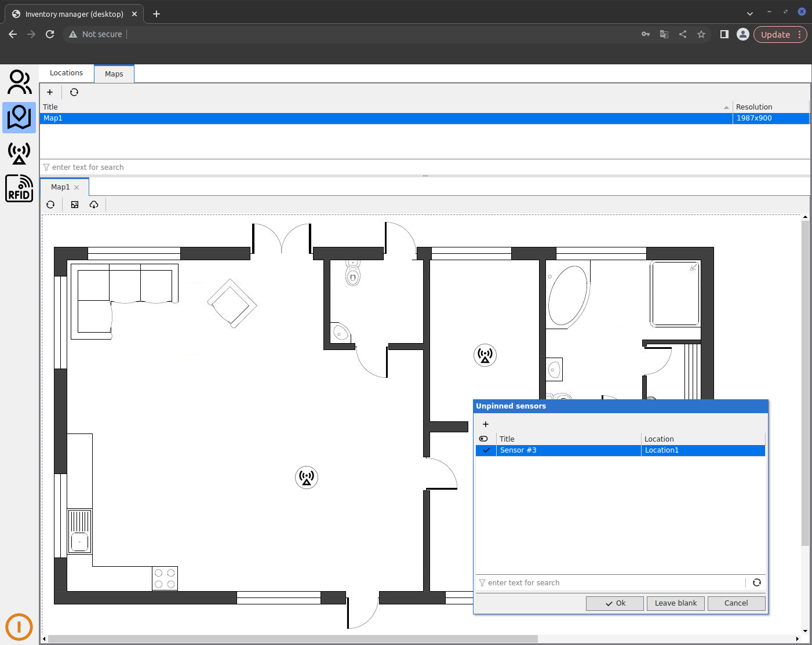Confirm with the Ok button
The height and width of the screenshot is (645, 812).
pyautogui.click(x=615, y=603)
